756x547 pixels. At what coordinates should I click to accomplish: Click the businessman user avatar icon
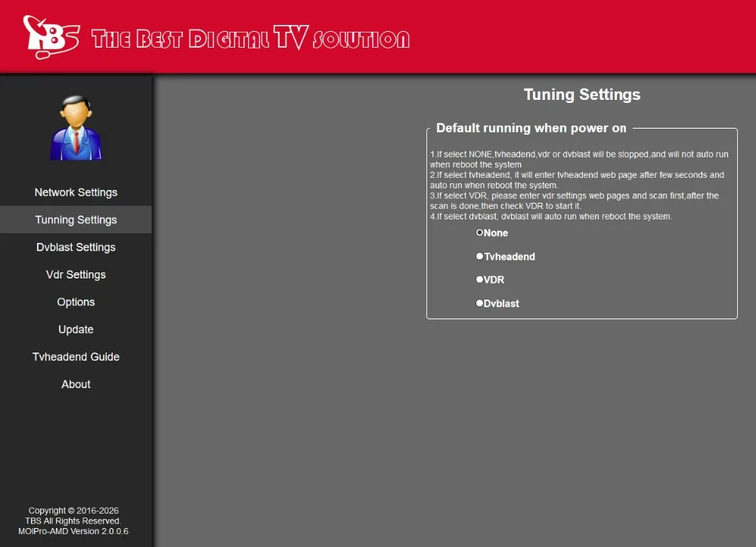[76, 128]
